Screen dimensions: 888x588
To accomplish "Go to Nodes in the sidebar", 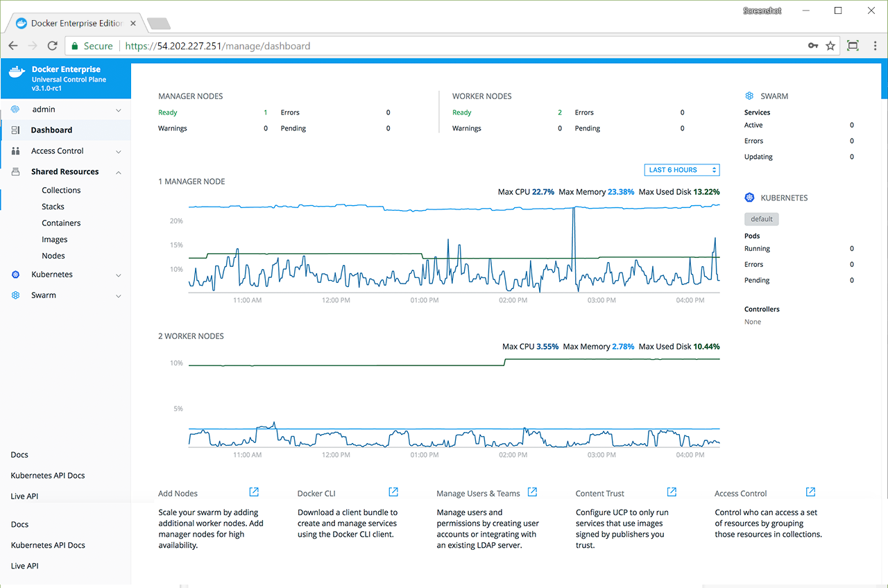I will point(53,256).
